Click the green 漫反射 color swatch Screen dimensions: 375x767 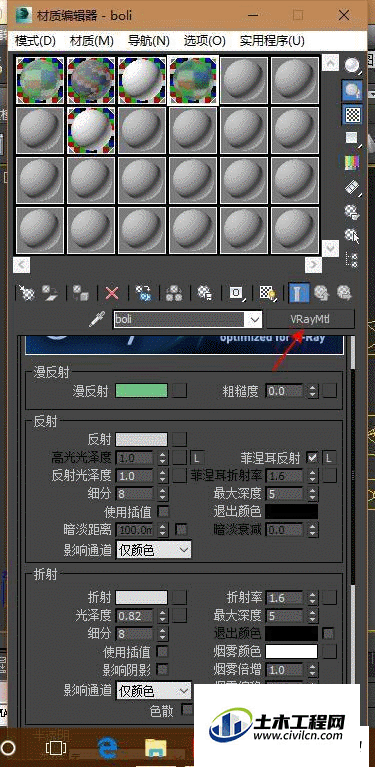pos(141,391)
